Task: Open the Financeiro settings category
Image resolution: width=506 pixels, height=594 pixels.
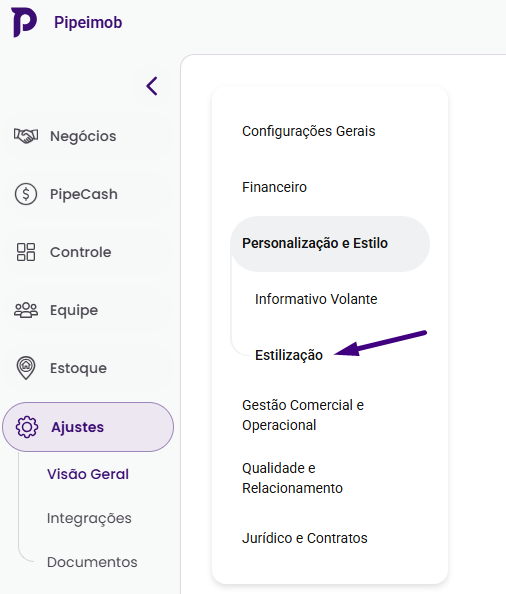Action: (274, 187)
